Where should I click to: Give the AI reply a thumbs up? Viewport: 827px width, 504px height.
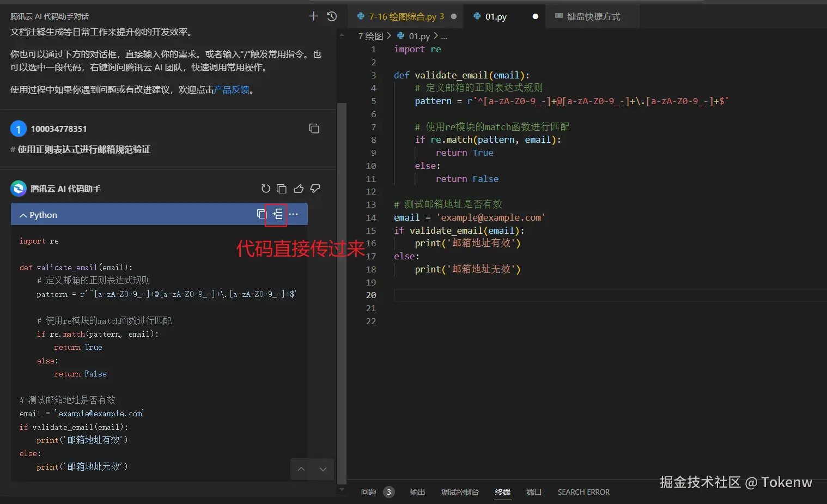pos(299,189)
